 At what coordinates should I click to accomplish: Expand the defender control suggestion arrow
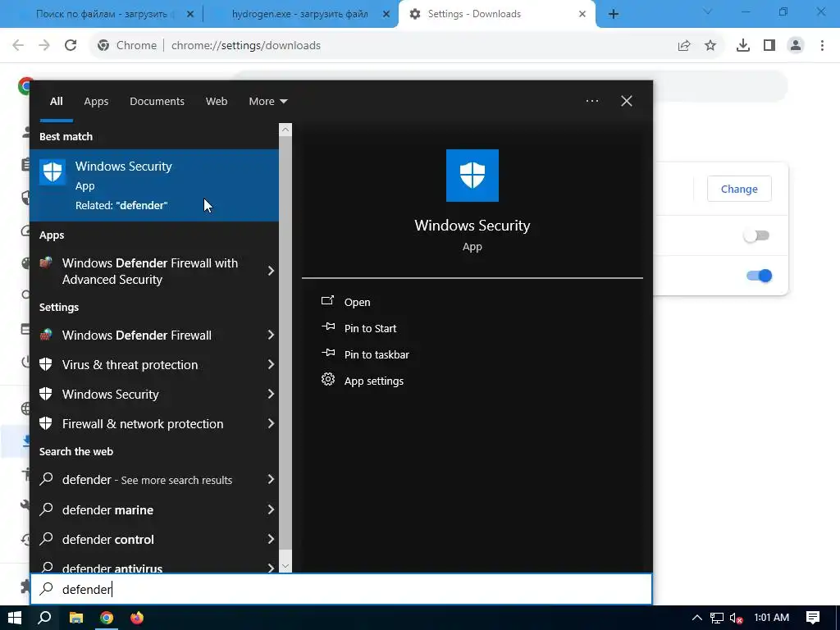click(271, 540)
